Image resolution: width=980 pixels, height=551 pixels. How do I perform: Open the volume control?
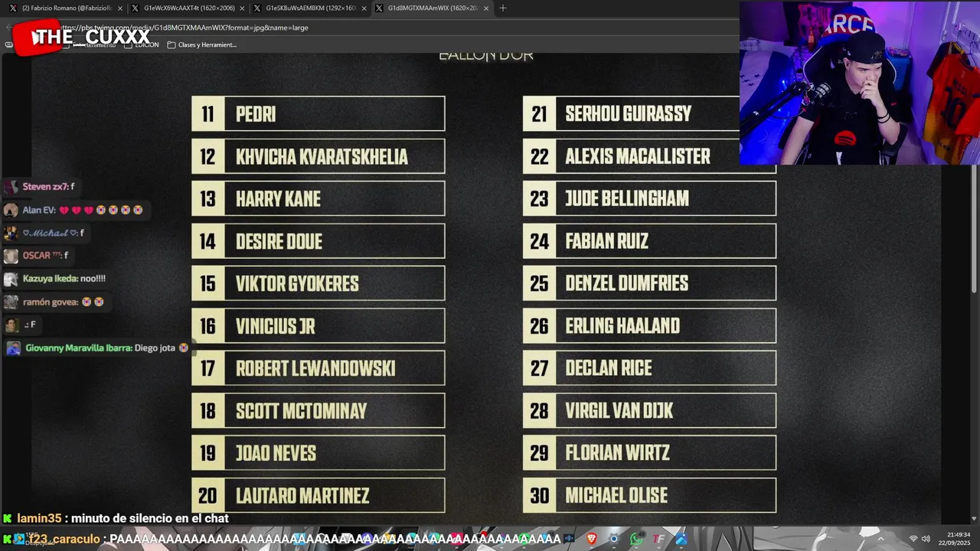[926, 539]
